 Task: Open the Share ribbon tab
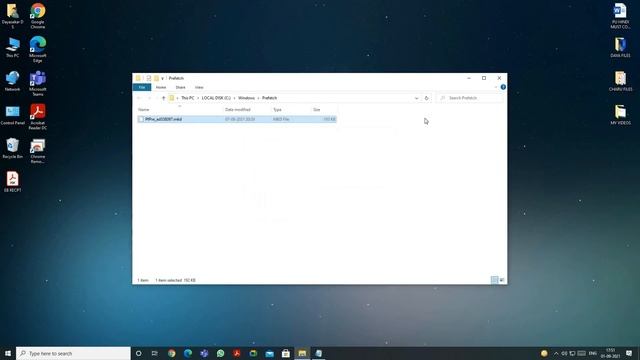[180, 87]
